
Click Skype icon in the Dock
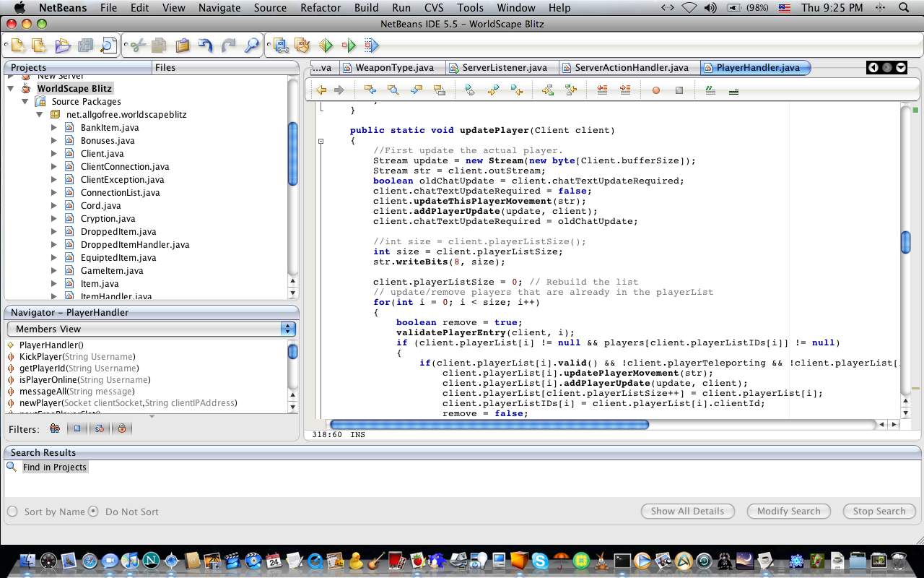(540, 561)
